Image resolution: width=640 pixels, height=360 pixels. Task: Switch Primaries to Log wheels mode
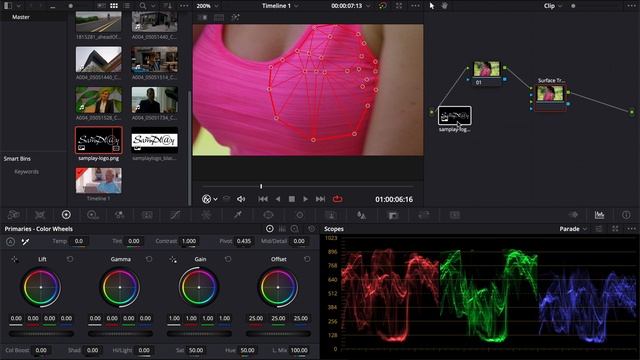click(x=295, y=229)
